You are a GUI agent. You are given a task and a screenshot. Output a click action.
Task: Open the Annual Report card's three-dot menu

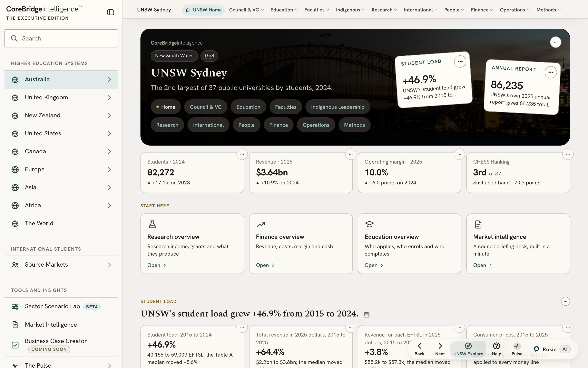tap(551, 72)
